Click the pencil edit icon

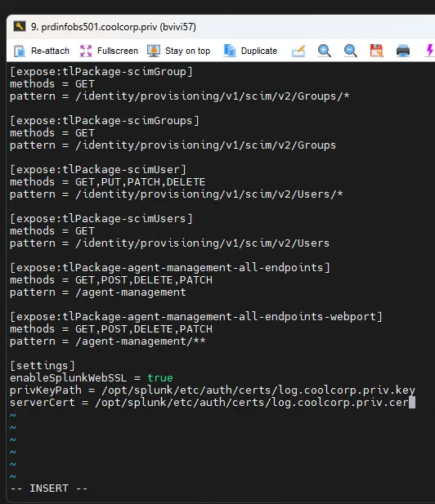298,51
